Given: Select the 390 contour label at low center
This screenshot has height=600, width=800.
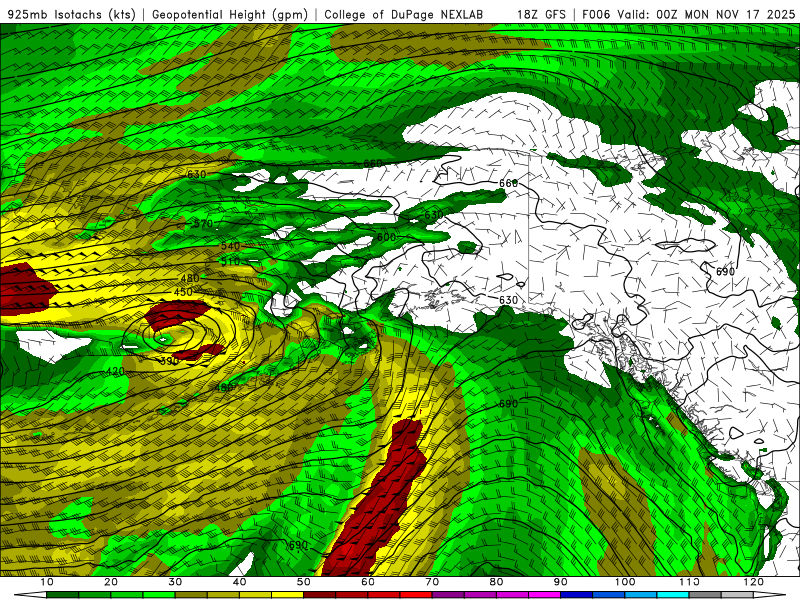Looking at the screenshot, I should pyautogui.click(x=169, y=361).
